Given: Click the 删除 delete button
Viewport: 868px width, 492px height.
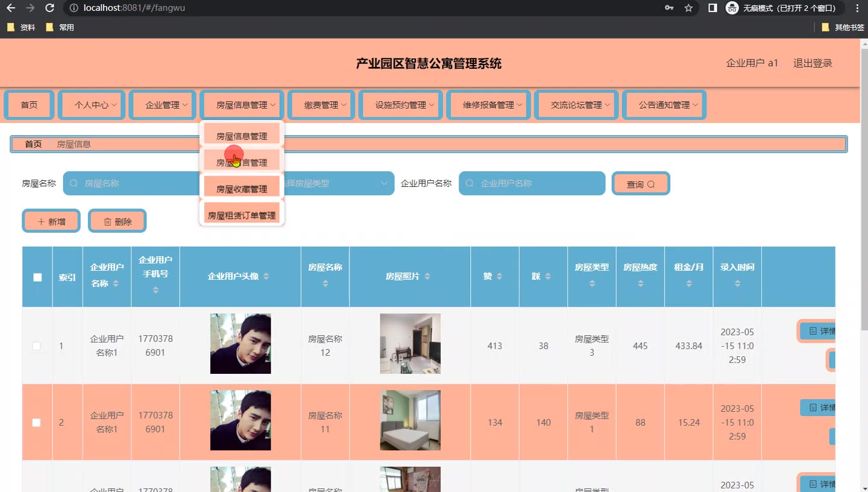Looking at the screenshot, I should tap(117, 221).
